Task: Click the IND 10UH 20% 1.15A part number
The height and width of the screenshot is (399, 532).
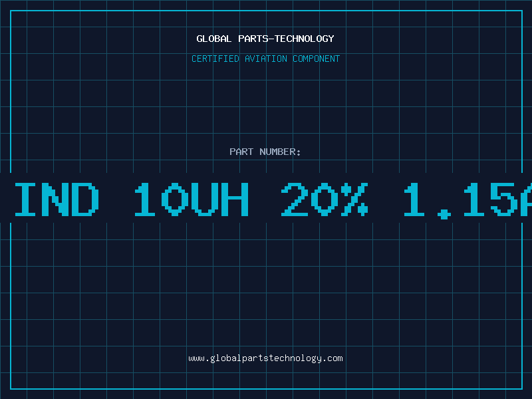Action: pyautogui.click(x=273, y=199)
